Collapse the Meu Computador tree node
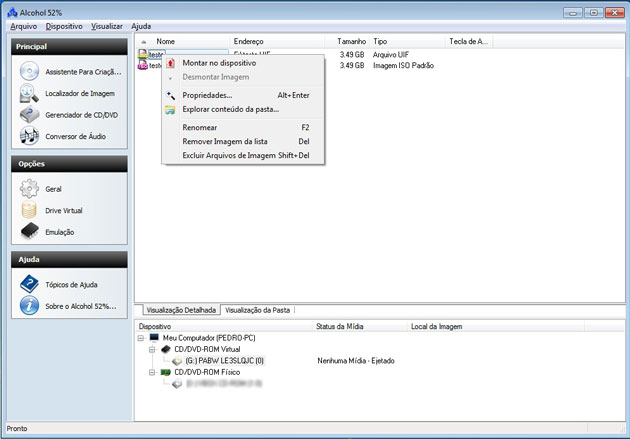 tap(141, 338)
